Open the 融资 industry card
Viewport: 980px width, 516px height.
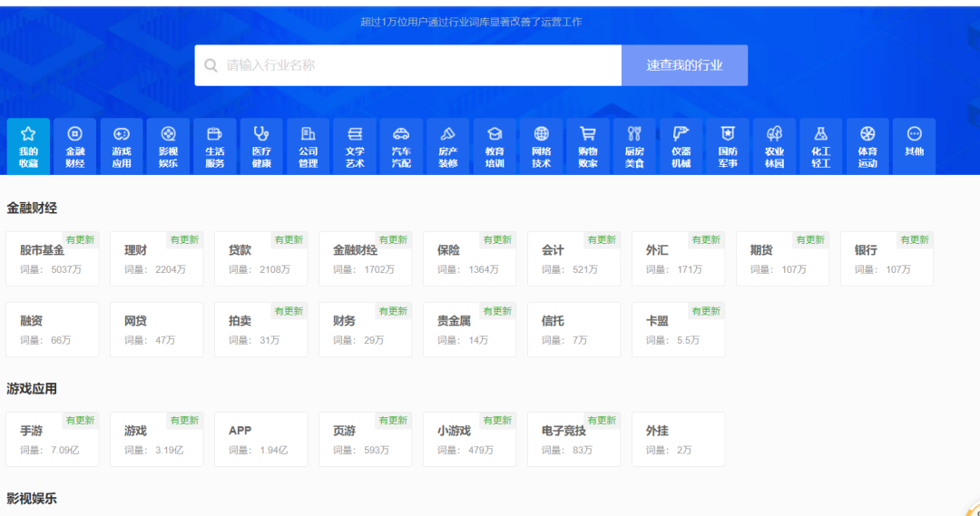(53, 330)
